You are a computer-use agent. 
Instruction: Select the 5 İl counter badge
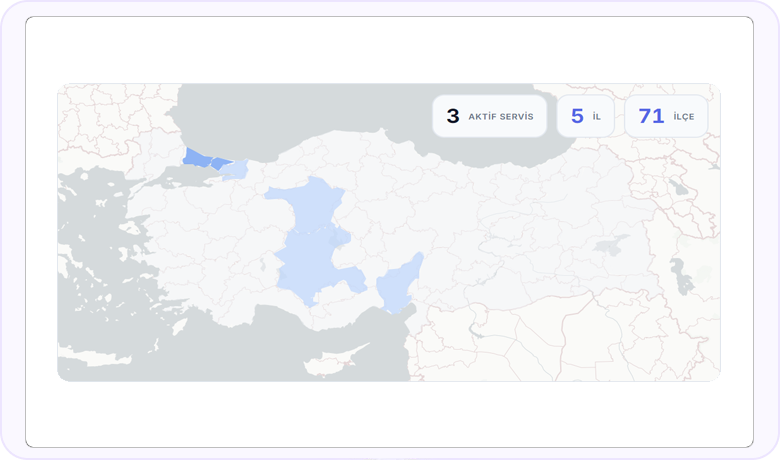585,116
